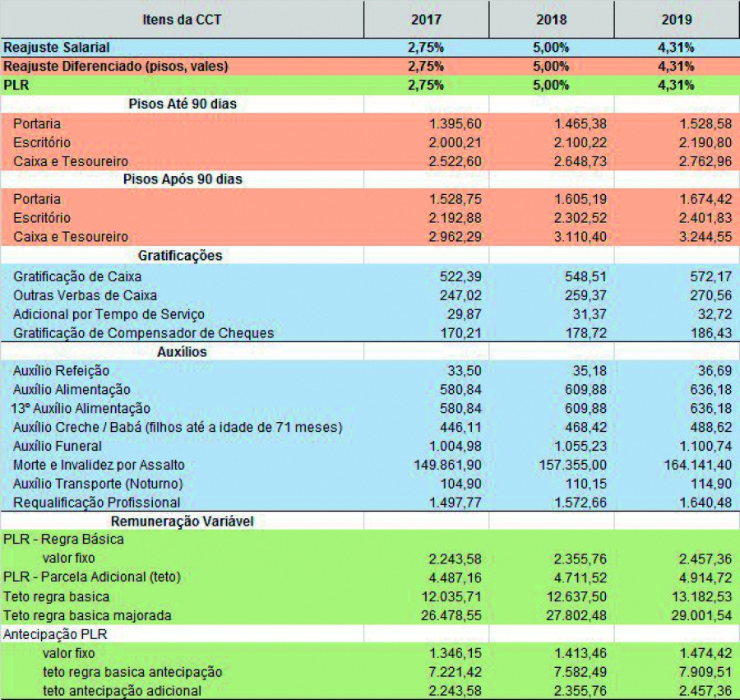Click the '13º Auxílio Alimentação' label
This screenshot has height=700, width=740.
[81, 409]
